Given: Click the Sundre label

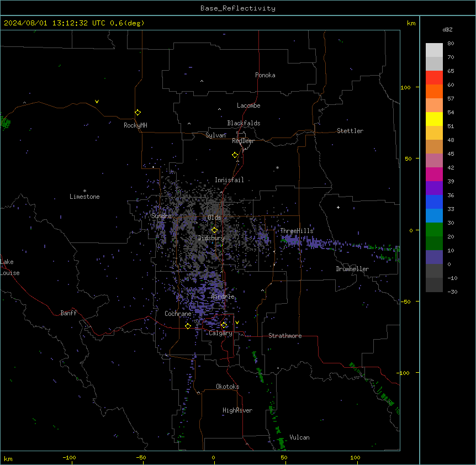Looking at the screenshot, I should 161,216.
